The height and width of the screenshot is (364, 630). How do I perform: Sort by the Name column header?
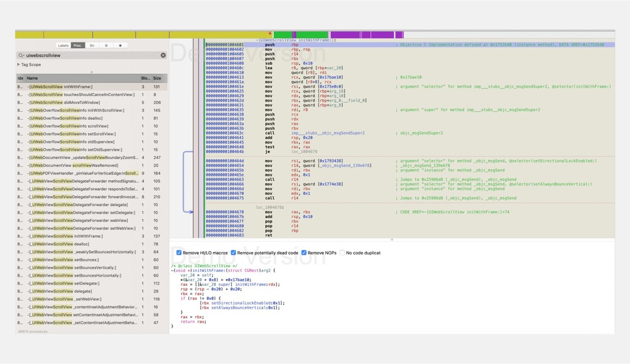(x=82, y=78)
